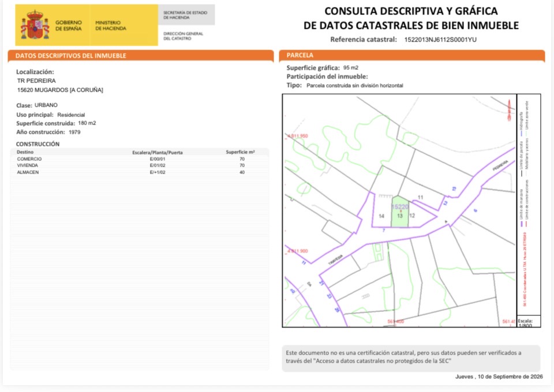Image resolution: width=554 pixels, height=392 pixels.
Task: Select the "COMERCIO" table row
Action: (140, 159)
